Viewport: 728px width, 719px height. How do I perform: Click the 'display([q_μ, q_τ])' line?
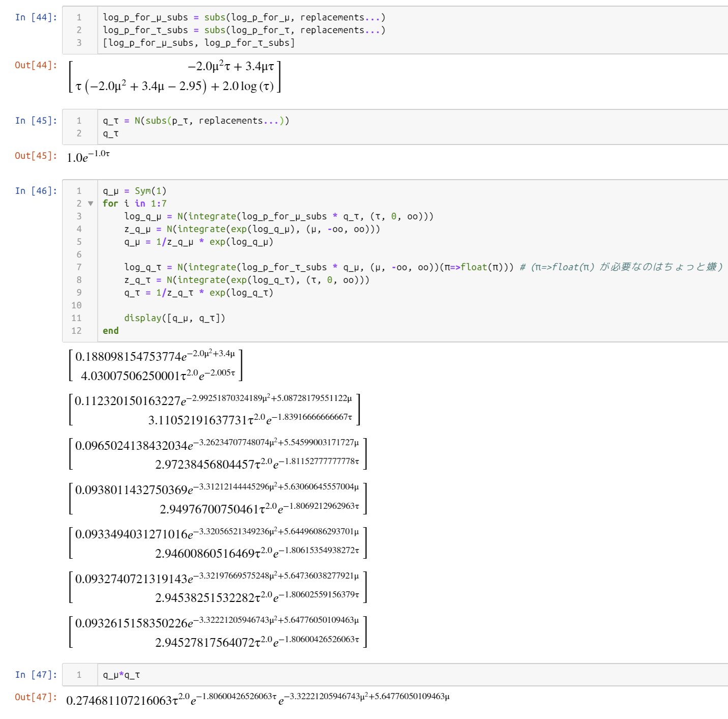coord(174,318)
